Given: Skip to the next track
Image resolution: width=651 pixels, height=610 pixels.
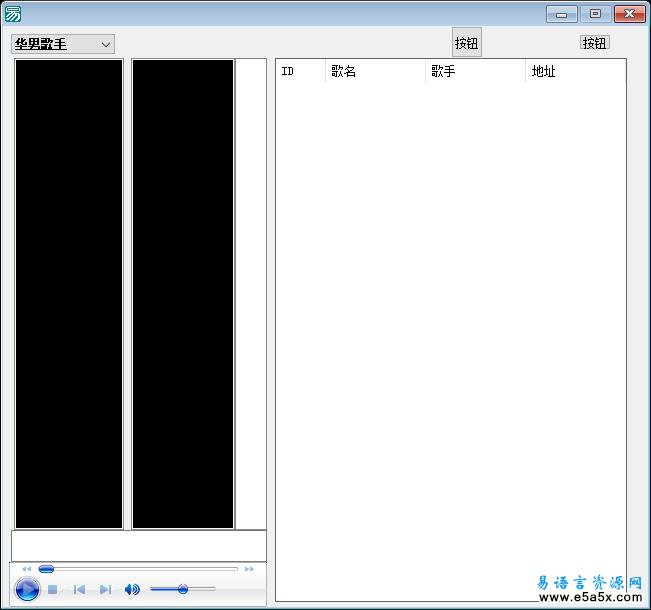Looking at the screenshot, I should click(105, 589).
